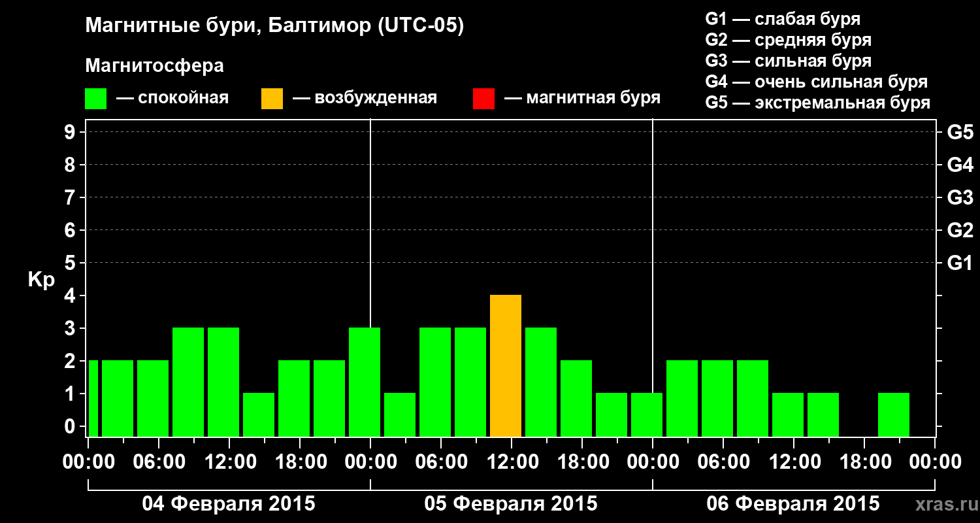
Task: Click the 'G2' label on the right axis
Action: click(960, 230)
